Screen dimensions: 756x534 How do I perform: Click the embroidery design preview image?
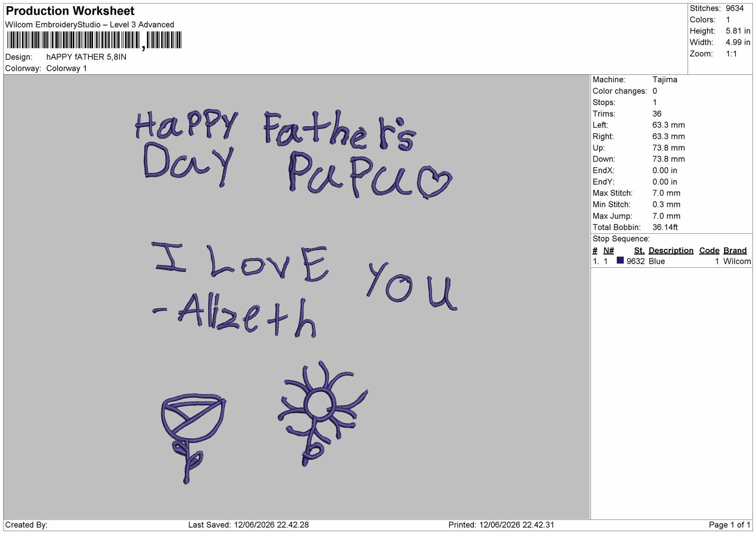(297, 297)
